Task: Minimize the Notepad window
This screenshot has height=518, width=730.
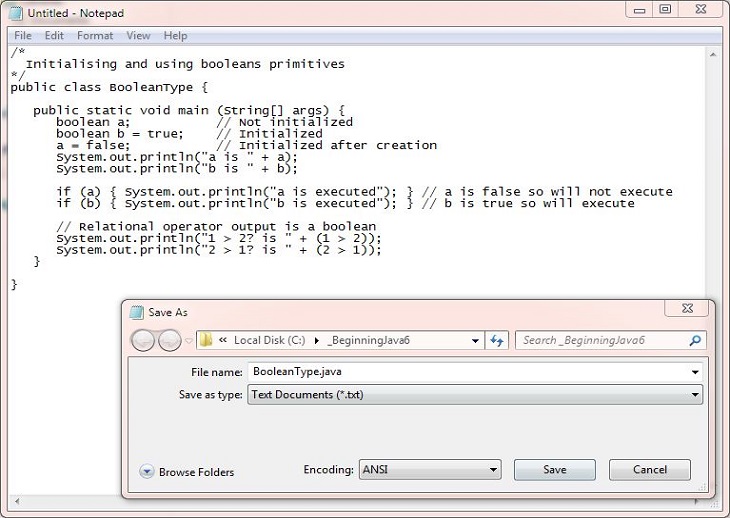Action: click(639, 9)
